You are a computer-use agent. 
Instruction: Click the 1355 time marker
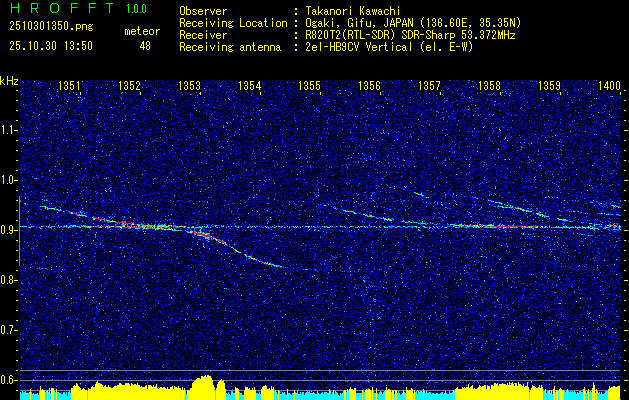pos(309,86)
